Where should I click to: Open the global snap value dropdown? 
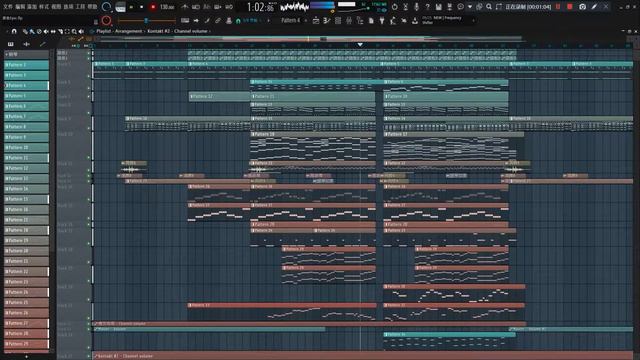[252, 20]
